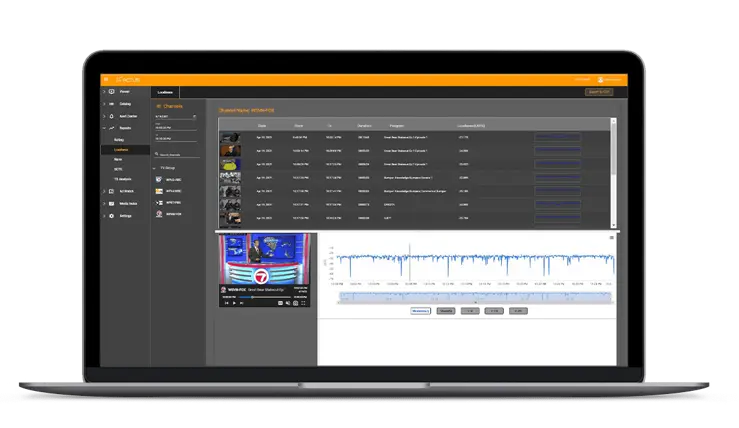Expand the Catalog section in sidebar
Image resolution: width=739 pixels, height=428 pixels.
[104, 103]
